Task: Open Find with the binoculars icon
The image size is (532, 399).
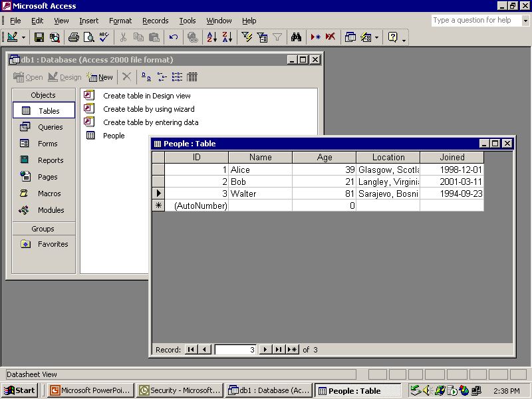Action: pos(296,37)
